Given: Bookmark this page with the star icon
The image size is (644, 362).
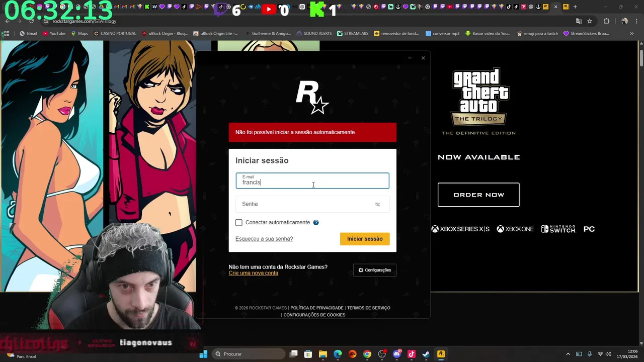Looking at the screenshot, I should pyautogui.click(x=590, y=21).
